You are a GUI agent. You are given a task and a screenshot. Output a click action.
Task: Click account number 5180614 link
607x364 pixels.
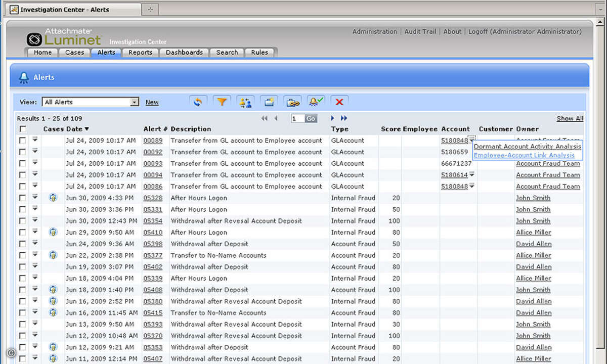tap(454, 175)
